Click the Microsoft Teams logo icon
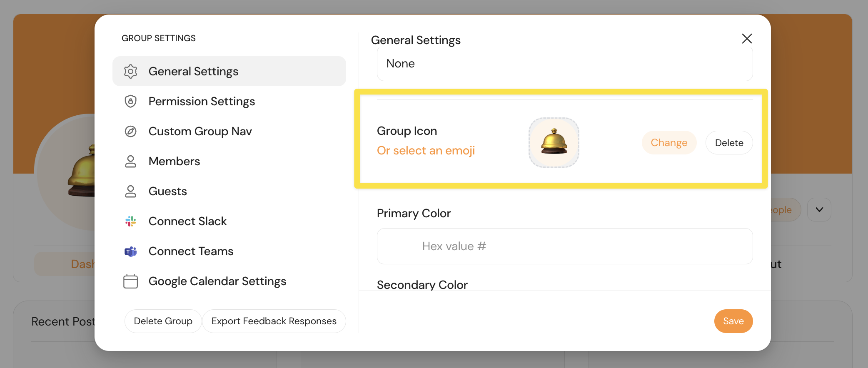 [131, 251]
